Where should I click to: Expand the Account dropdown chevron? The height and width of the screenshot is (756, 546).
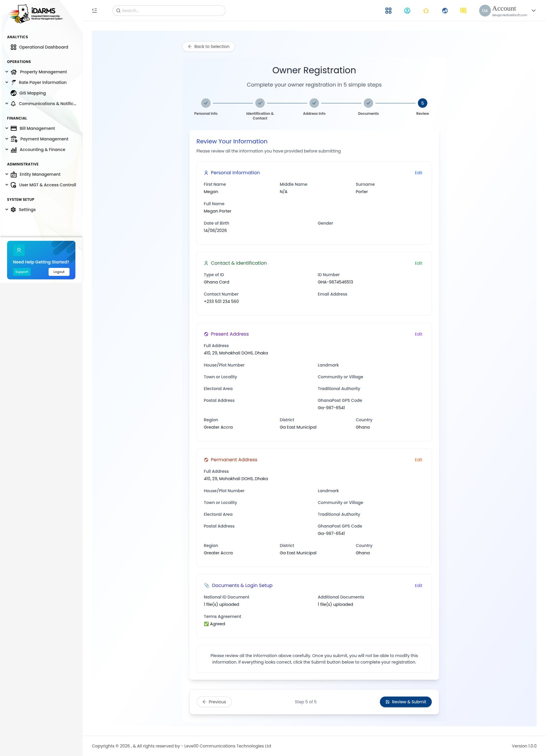click(533, 11)
